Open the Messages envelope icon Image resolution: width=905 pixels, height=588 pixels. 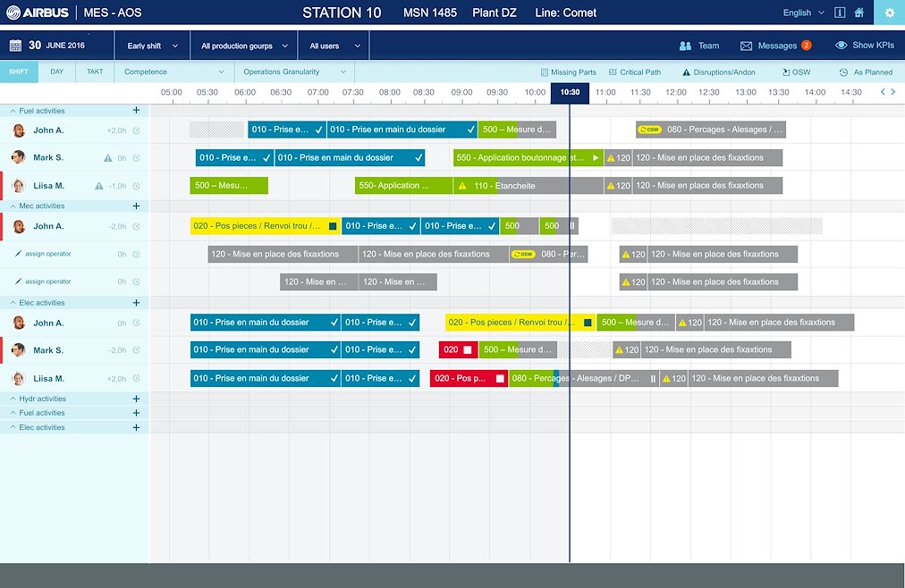coord(747,46)
